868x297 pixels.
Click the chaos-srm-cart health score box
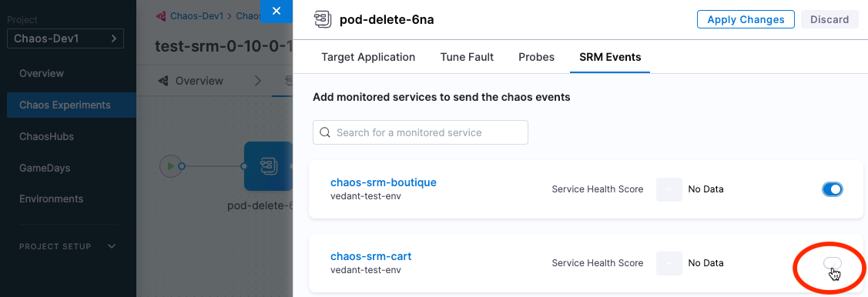(669, 263)
